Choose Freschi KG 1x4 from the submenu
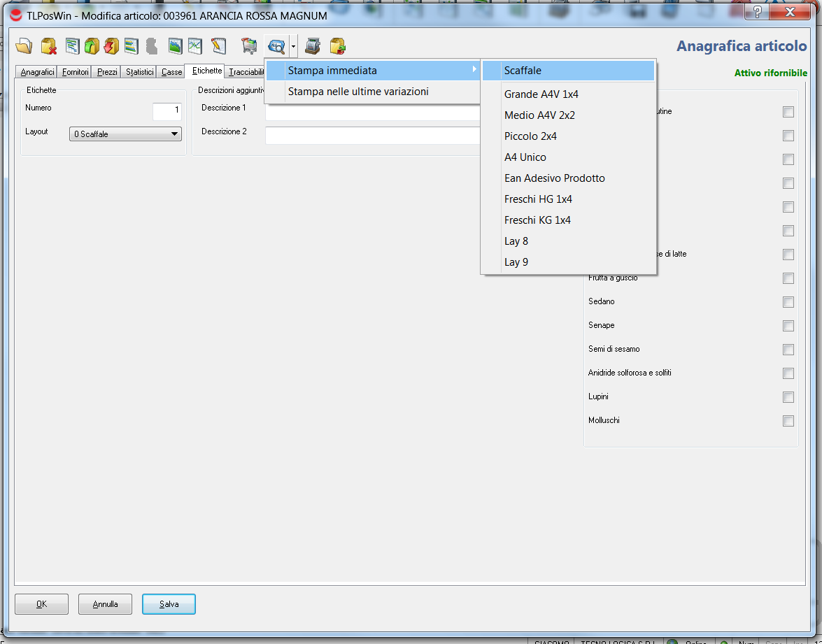The width and height of the screenshot is (822, 644). coord(537,220)
